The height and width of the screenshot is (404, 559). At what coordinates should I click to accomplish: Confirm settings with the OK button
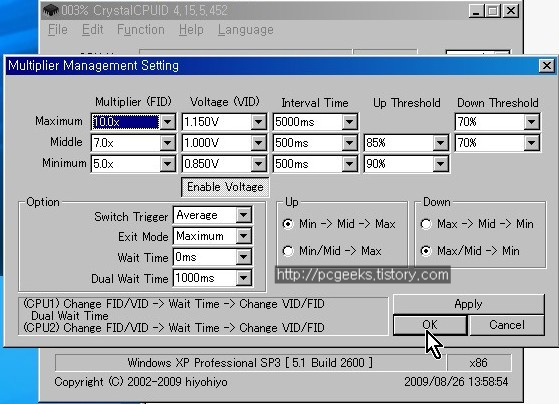(430, 325)
